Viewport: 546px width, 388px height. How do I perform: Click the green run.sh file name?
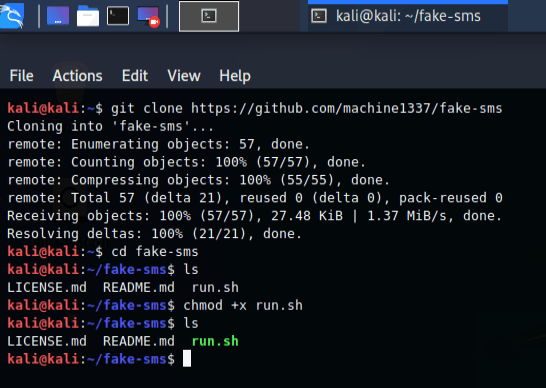click(x=215, y=341)
